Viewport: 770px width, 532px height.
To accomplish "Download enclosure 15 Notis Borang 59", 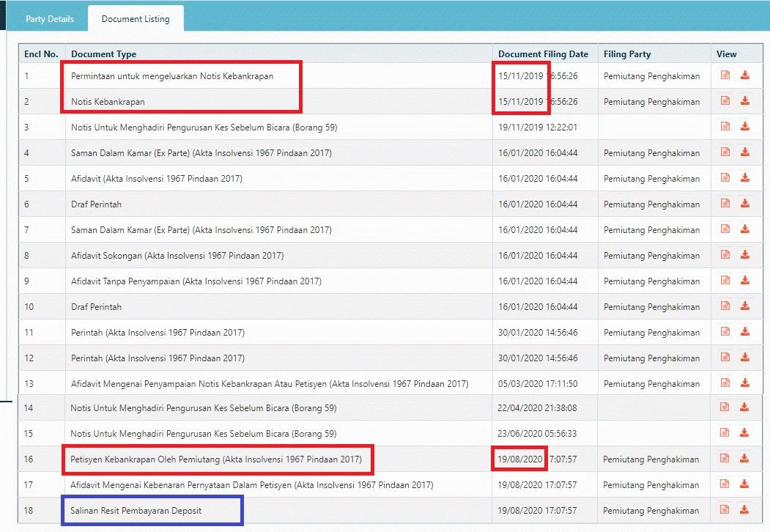I will click(744, 433).
